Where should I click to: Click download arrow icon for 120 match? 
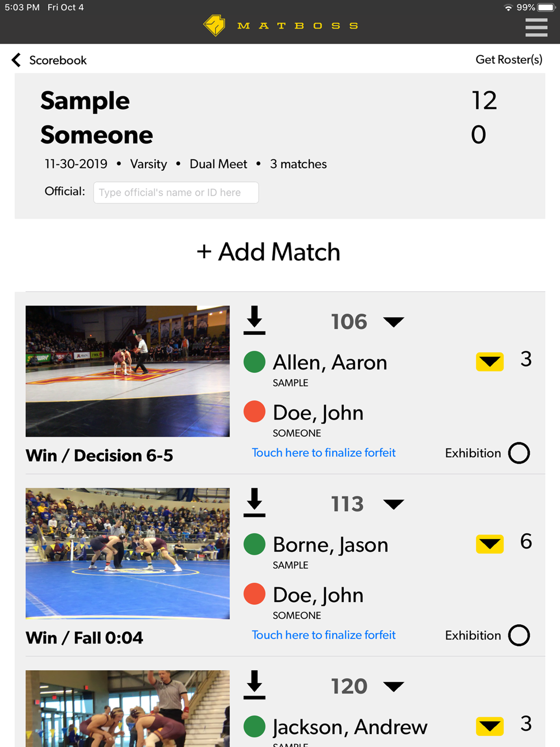click(x=254, y=685)
